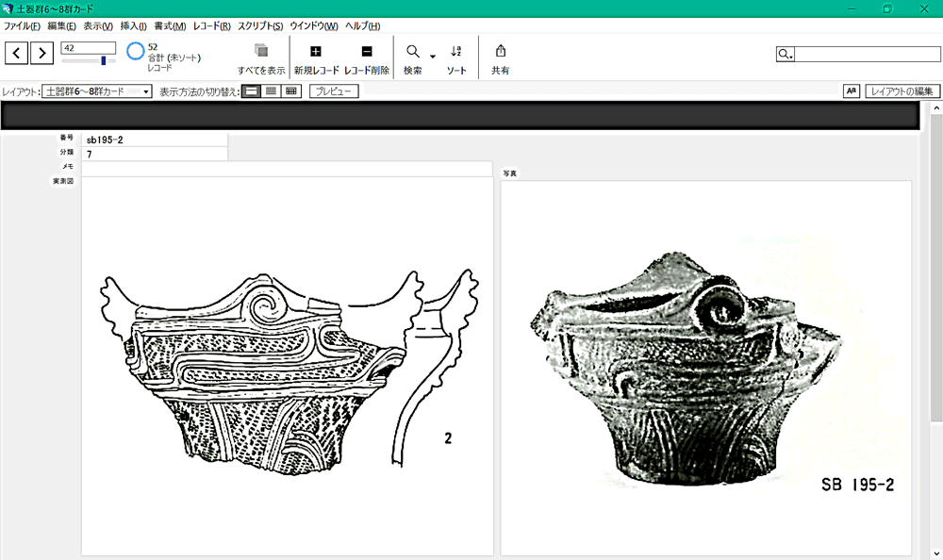
Task: Open the 挿入 menu
Action: [x=134, y=25]
